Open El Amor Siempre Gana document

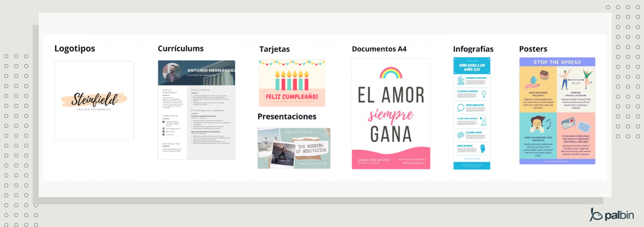tap(391, 114)
